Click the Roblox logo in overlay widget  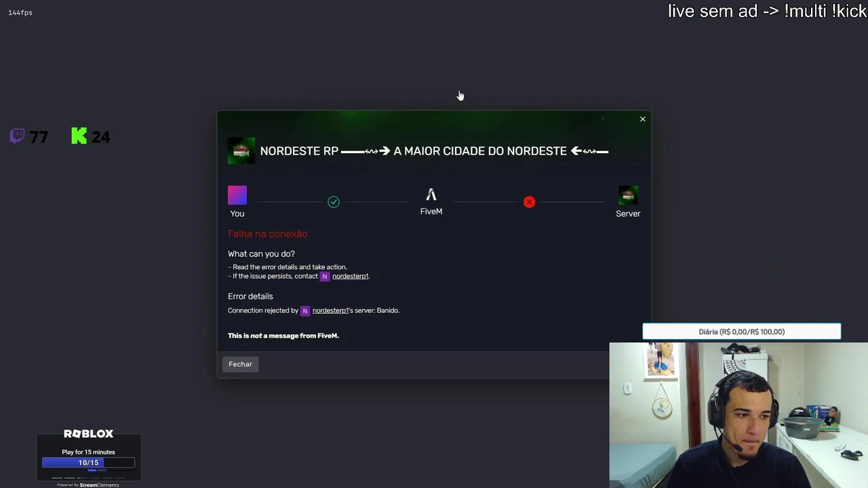(x=88, y=434)
